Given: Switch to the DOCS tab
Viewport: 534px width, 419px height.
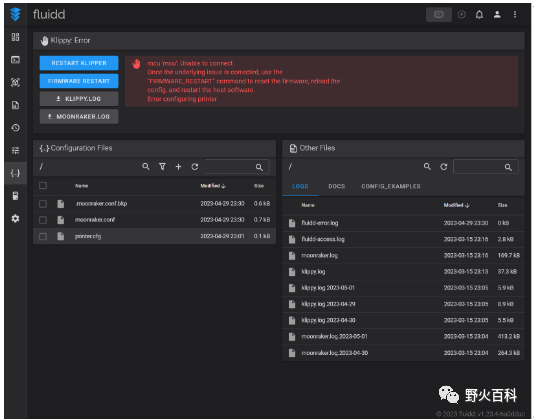Looking at the screenshot, I should (337, 186).
